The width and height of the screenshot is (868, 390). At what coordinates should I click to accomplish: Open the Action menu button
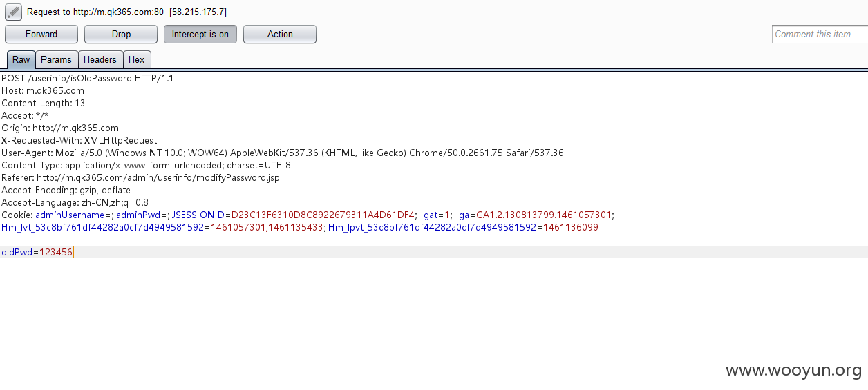(x=280, y=34)
